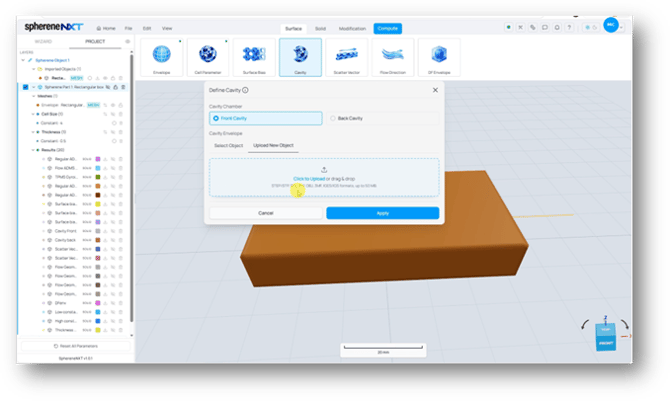The width and height of the screenshot is (670, 401).
Task: Open the Flow Direction tool
Action: [393, 57]
